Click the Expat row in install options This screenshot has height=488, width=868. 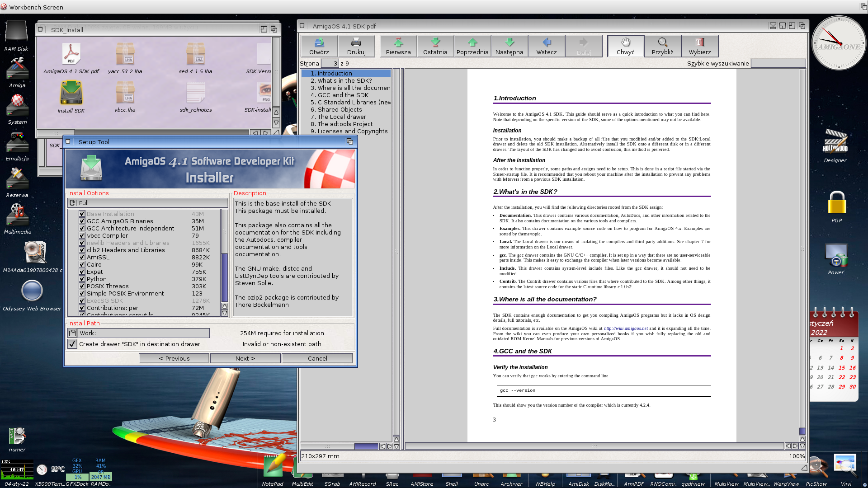(144, 272)
